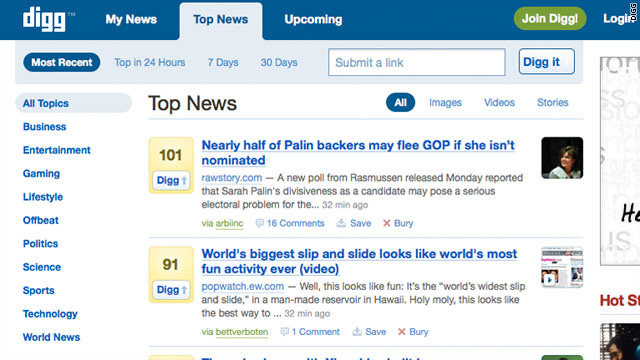Open user arbiinc profile link
Screen dimensions: 640x360
(229, 223)
